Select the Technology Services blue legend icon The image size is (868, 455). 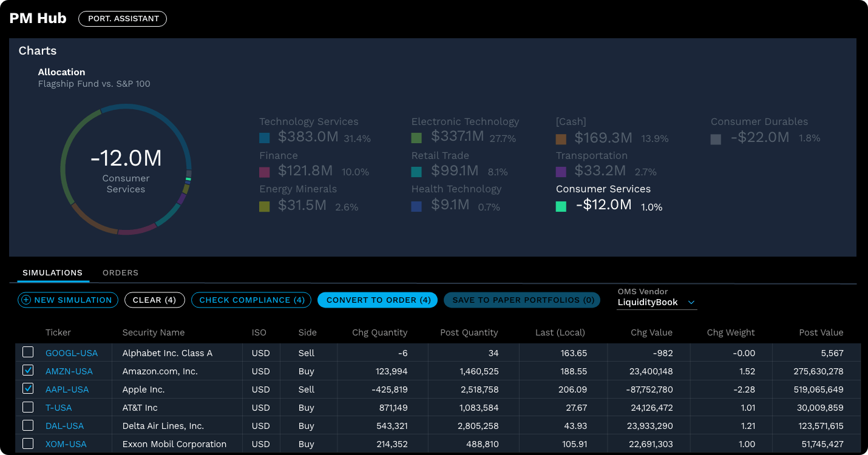point(263,137)
